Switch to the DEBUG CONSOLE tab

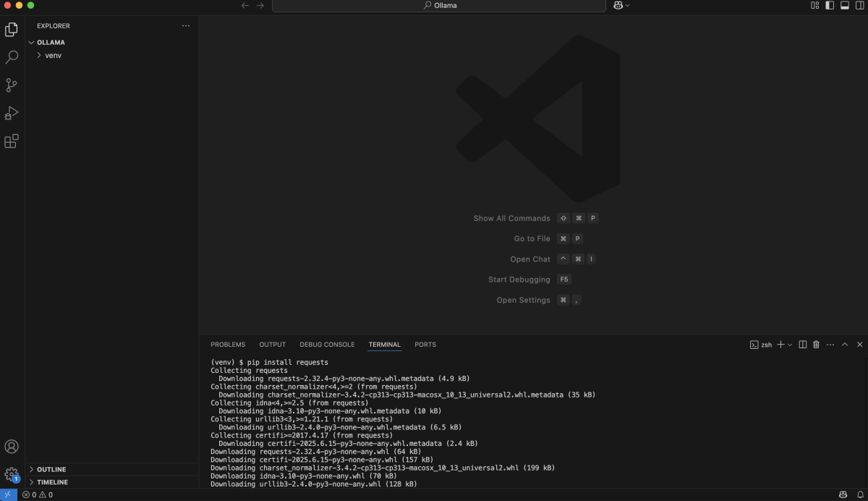(x=327, y=345)
